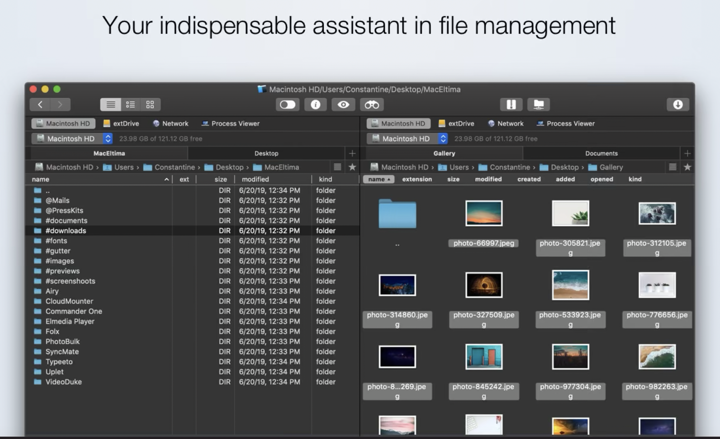Go back with the left arrow button
Image resolution: width=720 pixels, height=439 pixels.
click(40, 105)
